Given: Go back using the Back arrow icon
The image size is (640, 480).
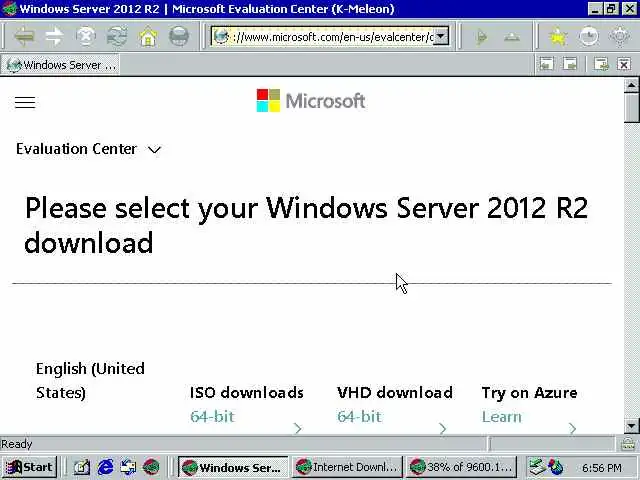Looking at the screenshot, I should click(24, 37).
